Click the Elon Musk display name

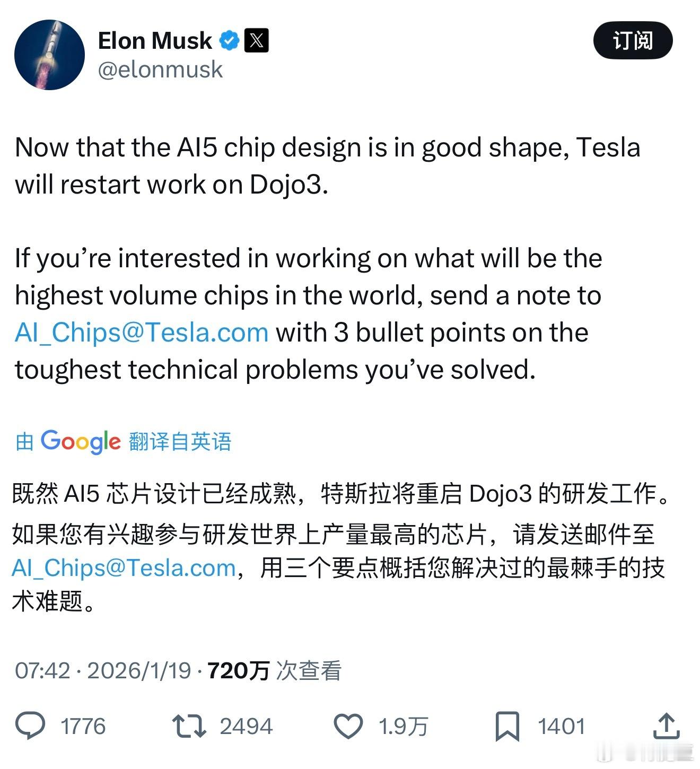(x=155, y=41)
